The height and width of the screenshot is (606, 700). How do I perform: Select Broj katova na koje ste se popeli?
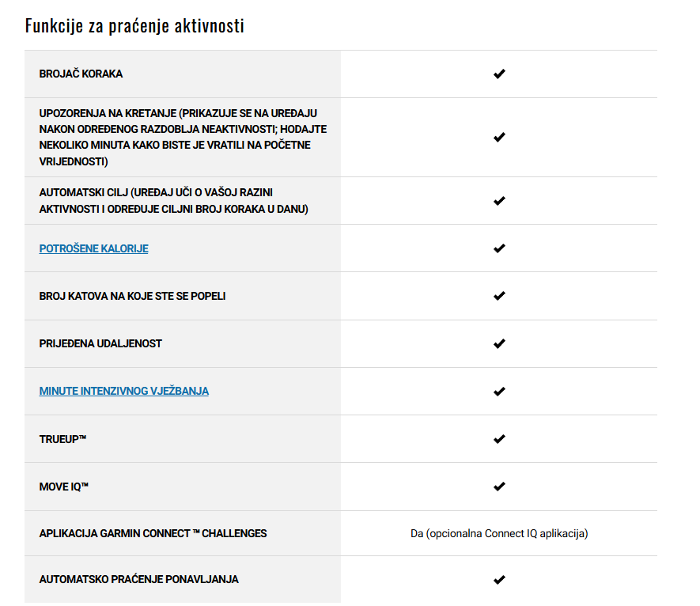(x=132, y=296)
